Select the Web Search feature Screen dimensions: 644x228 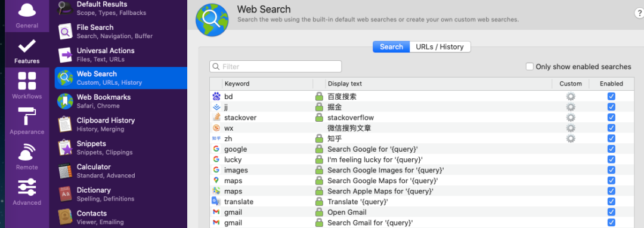[x=120, y=78]
